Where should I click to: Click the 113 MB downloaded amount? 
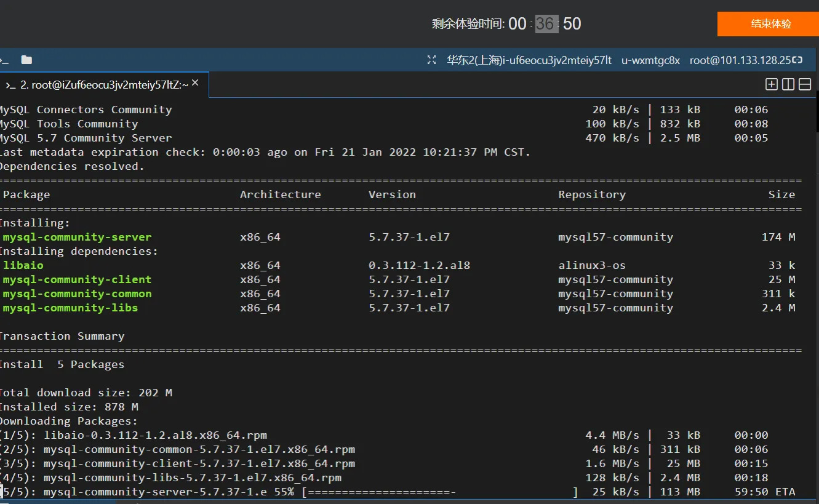pos(680,492)
